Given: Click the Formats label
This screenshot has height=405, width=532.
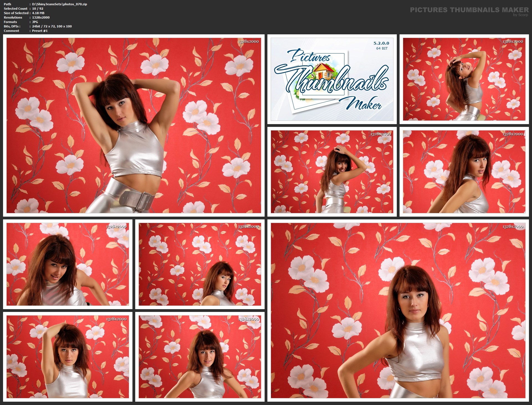Looking at the screenshot, I should tap(10, 22).
